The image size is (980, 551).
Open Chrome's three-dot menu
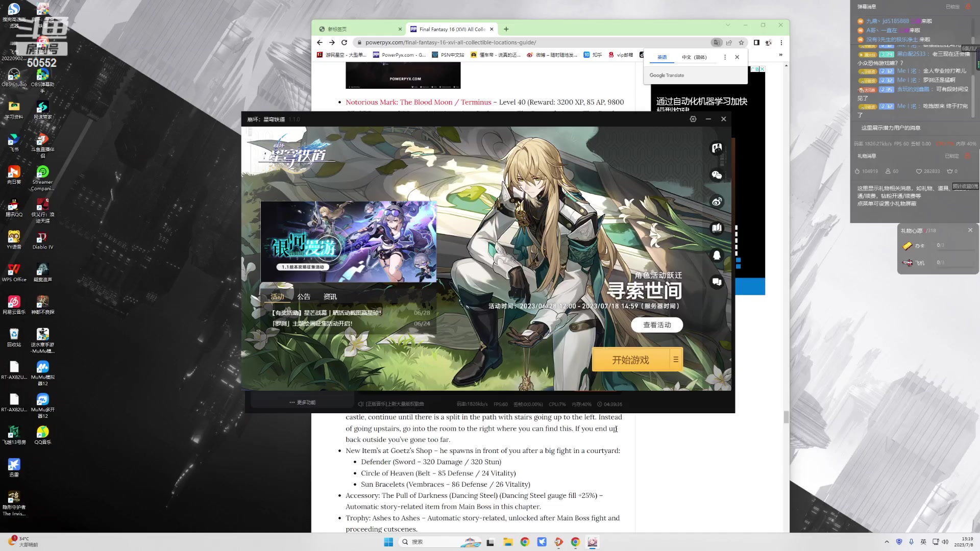781,42
